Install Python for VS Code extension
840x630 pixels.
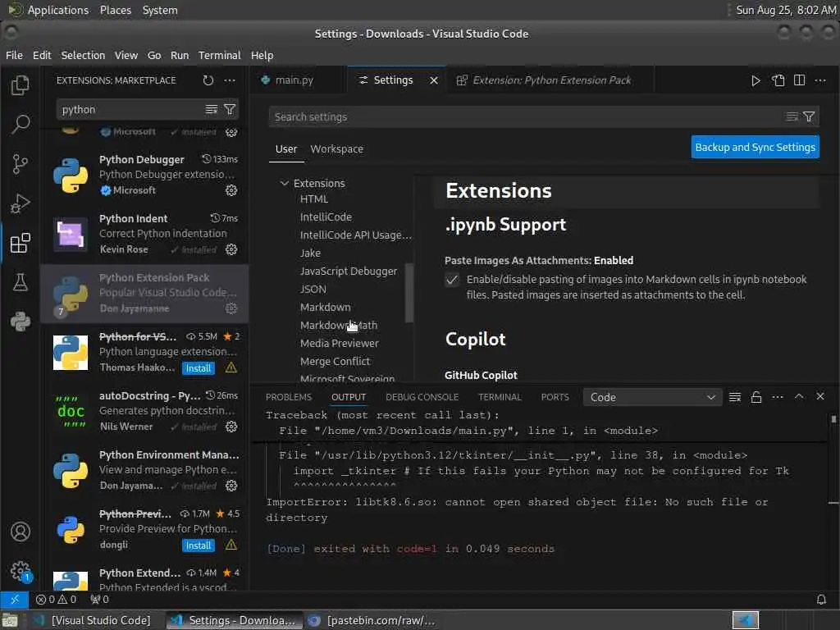click(199, 368)
